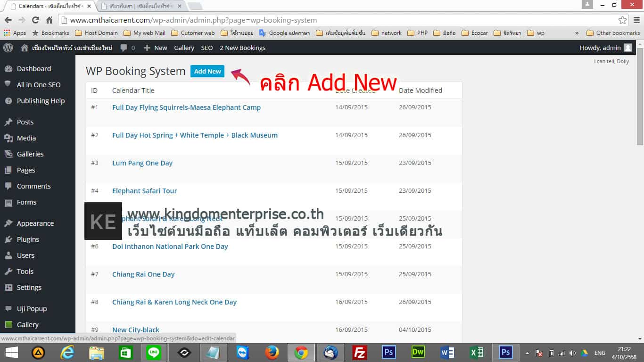This screenshot has width=644, height=362.
Task: Open the Howdy, admin account menu
Action: [x=605, y=48]
